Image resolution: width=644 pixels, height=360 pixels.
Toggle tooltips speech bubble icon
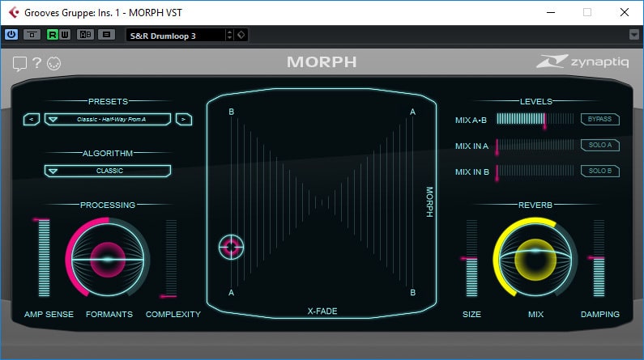pos(19,64)
